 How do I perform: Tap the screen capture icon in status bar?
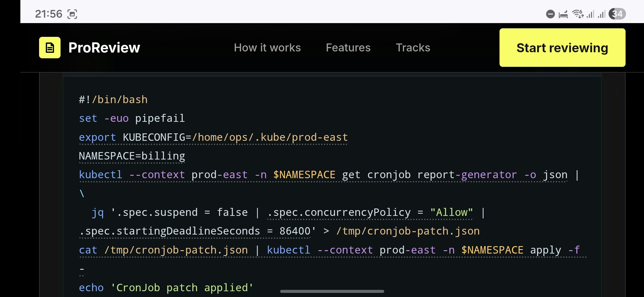pos(72,14)
